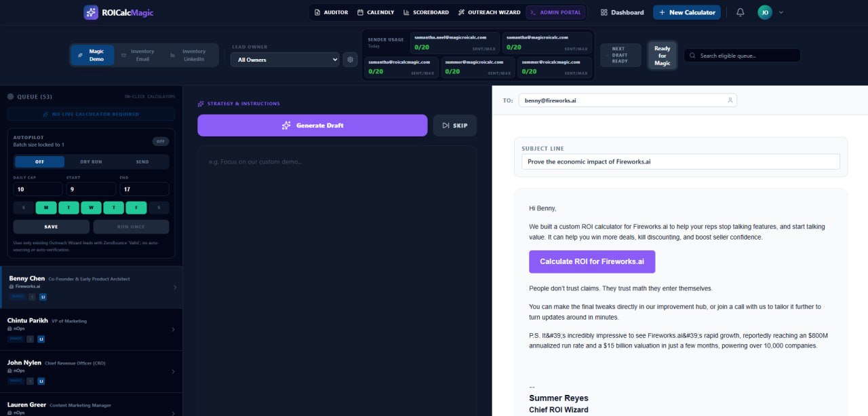Click the LI badge under John Nylen
The image size is (868, 416).
[41, 381]
